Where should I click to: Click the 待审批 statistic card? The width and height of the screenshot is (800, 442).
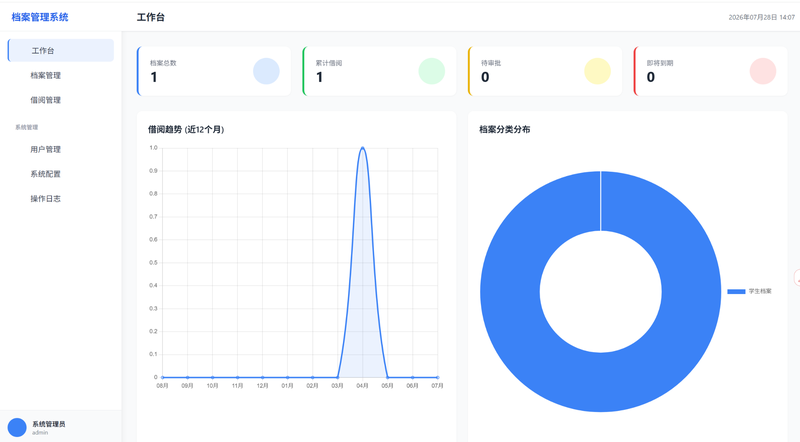(x=545, y=71)
